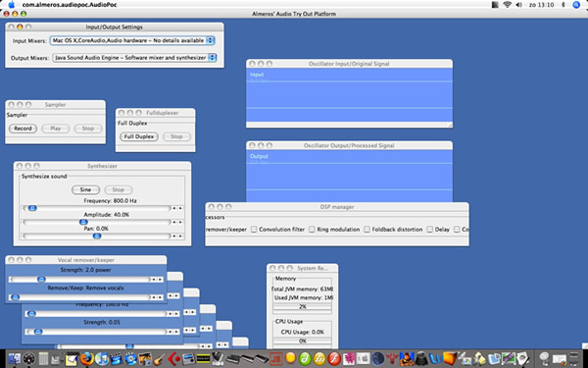Click right arrow of Synthesizer Frequency slider
The width and height of the screenshot is (588, 368).
pyautogui.click(x=180, y=208)
